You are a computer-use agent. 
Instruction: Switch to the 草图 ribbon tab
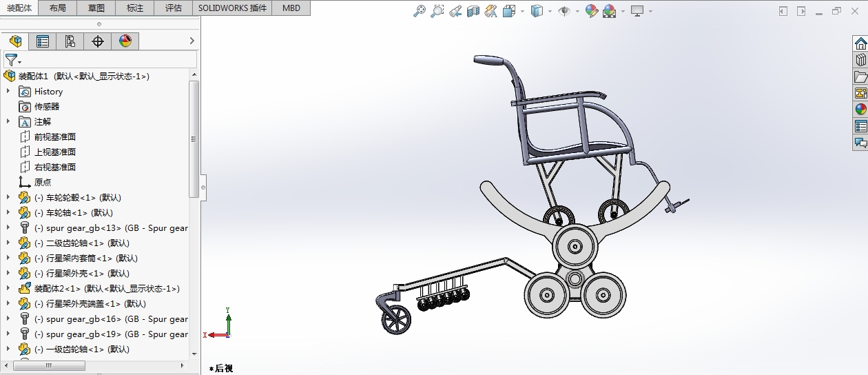pyautogui.click(x=96, y=8)
